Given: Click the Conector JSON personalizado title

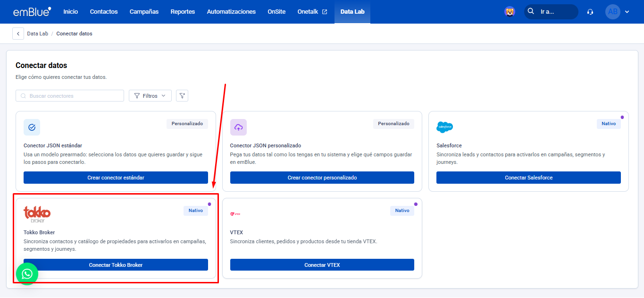Looking at the screenshot, I should (x=266, y=145).
